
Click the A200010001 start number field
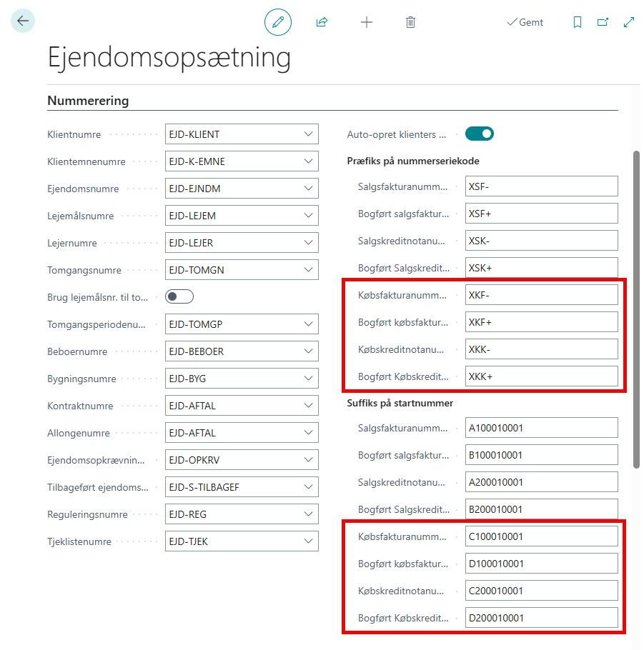coord(542,482)
